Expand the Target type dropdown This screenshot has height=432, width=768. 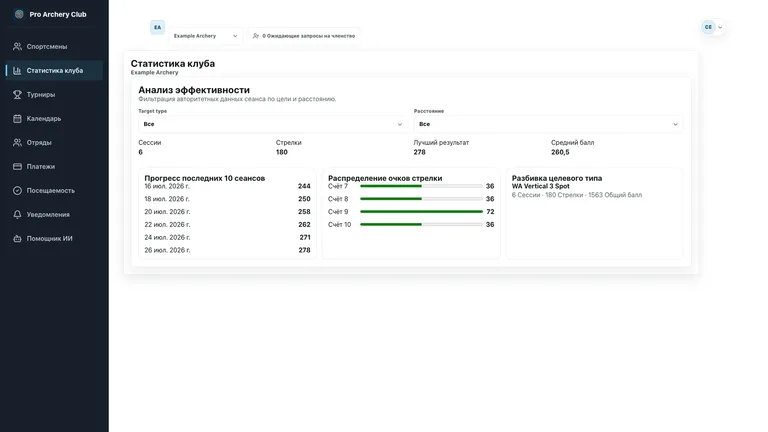tap(273, 124)
